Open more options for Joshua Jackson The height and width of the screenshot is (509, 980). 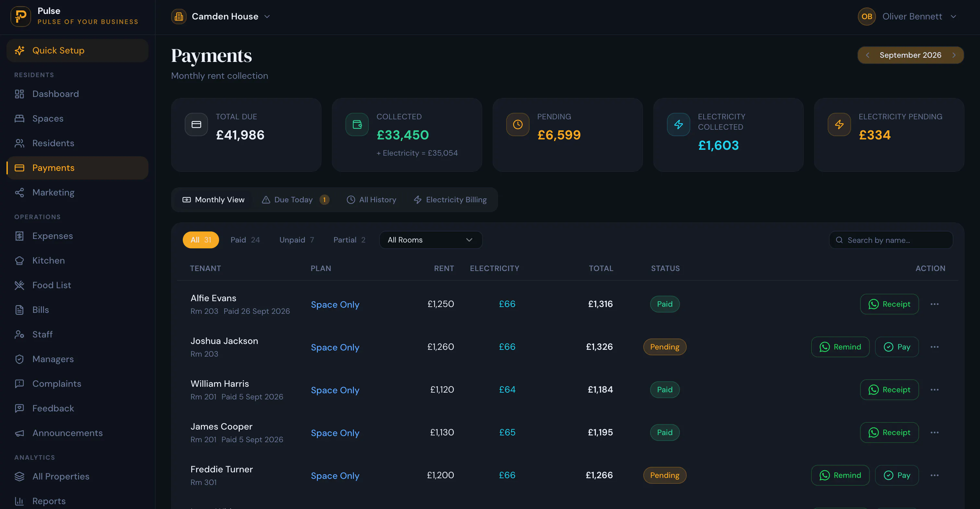point(934,347)
